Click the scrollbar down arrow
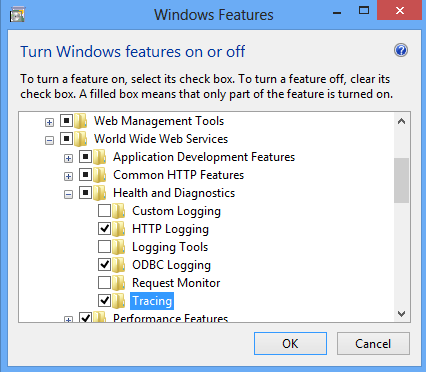426x372 pixels. coord(402,314)
